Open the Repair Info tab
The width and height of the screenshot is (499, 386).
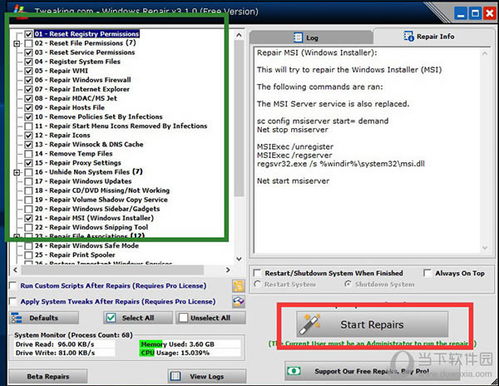pyautogui.click(x=433, y=36)
